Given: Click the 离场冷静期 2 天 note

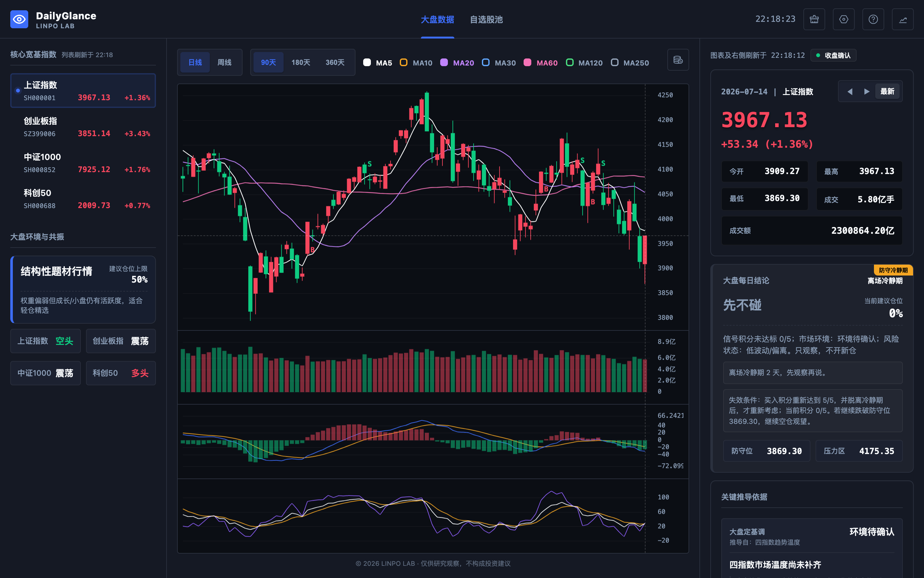Looking at the screenshot, I should pos(812,373).
